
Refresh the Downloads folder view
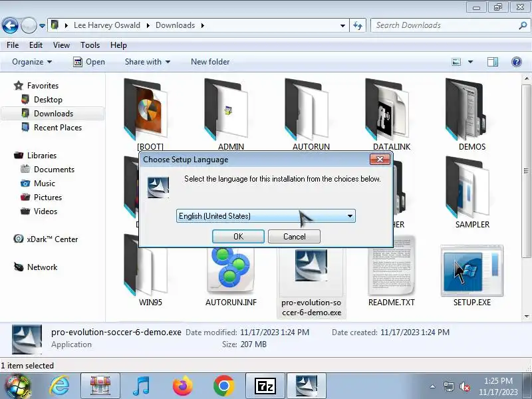pyautogui.click(x=358, y=25)
